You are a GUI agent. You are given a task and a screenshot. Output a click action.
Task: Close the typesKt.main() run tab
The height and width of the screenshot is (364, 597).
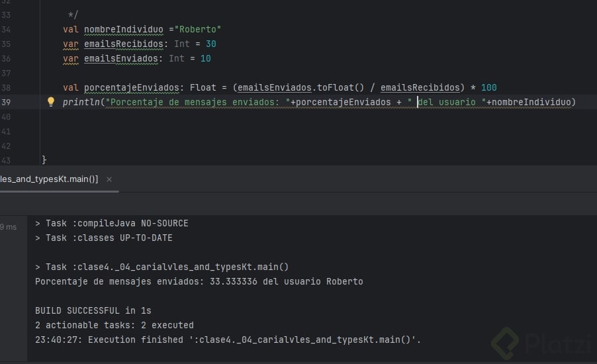[109, 179]
